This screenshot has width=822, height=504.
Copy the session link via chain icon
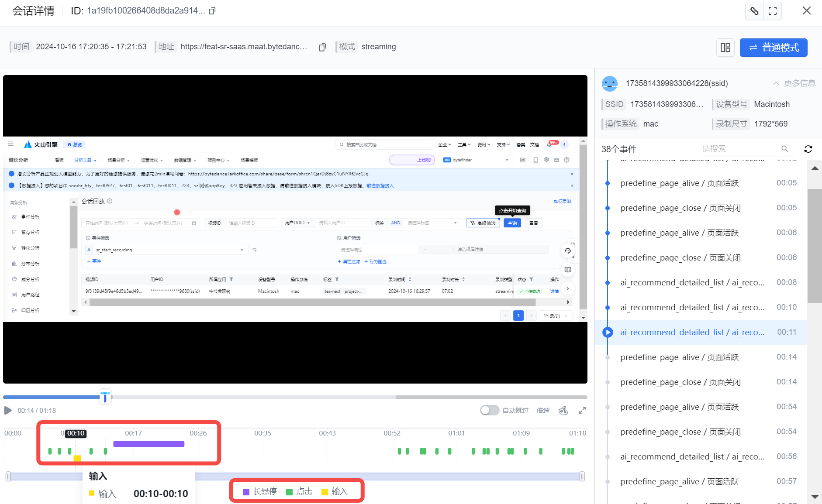coord(754,11)
